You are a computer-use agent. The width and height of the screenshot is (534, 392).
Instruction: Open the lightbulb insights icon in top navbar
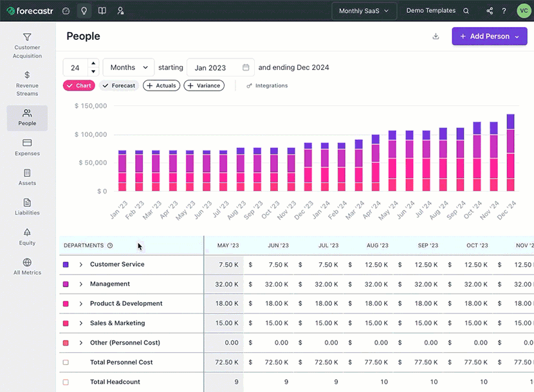[x=84, y=10]
